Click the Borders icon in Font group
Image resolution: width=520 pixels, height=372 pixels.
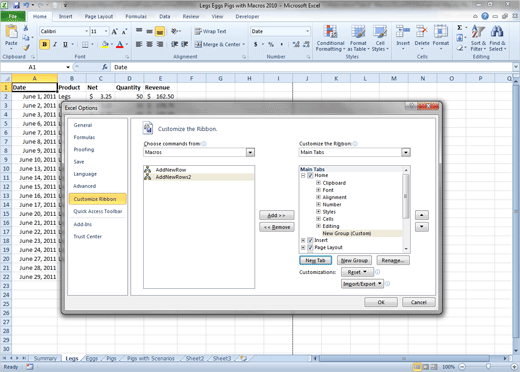tap(85, 44)
